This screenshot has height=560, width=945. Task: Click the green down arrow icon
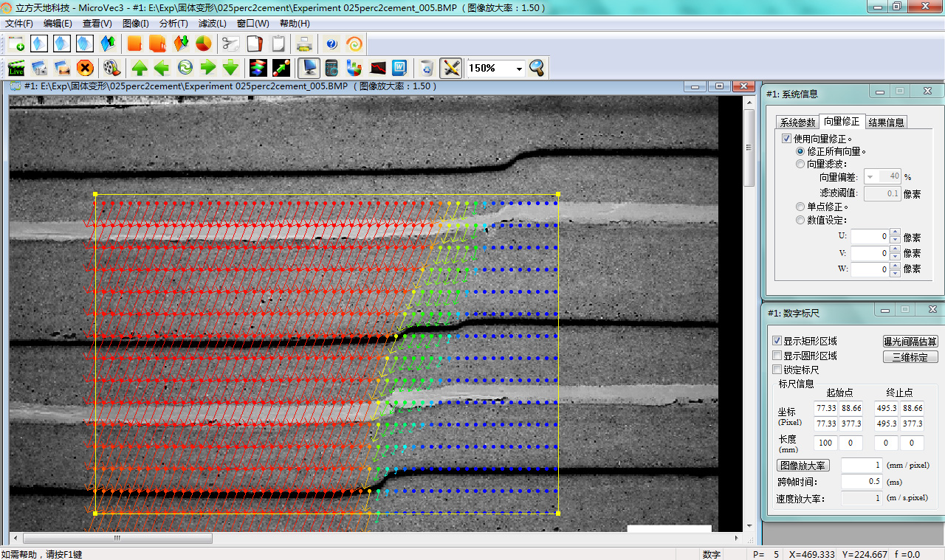[230, 68]
